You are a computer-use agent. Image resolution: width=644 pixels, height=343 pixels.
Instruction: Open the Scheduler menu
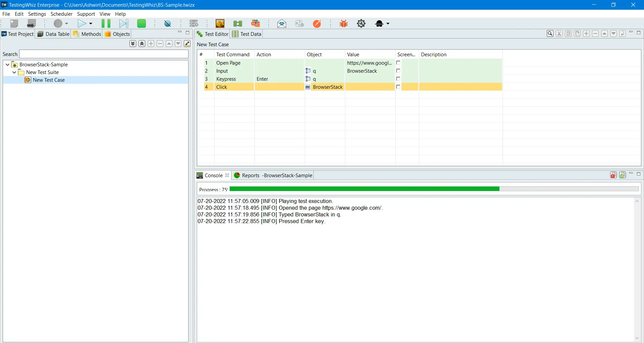(61, 14)
